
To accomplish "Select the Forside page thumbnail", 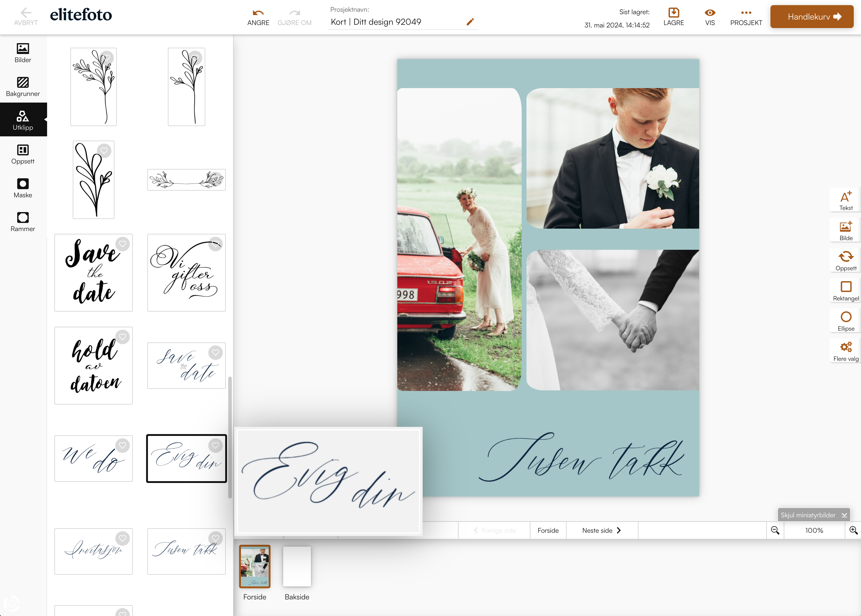I will point(255,566).
